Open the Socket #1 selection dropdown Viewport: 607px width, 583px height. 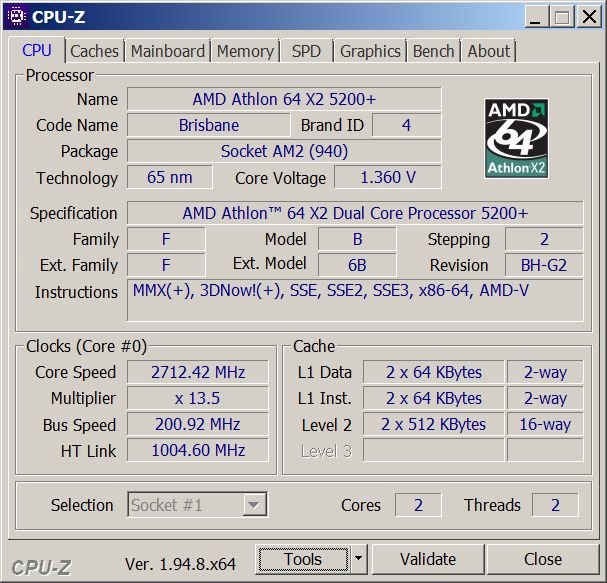pos(197,504)
